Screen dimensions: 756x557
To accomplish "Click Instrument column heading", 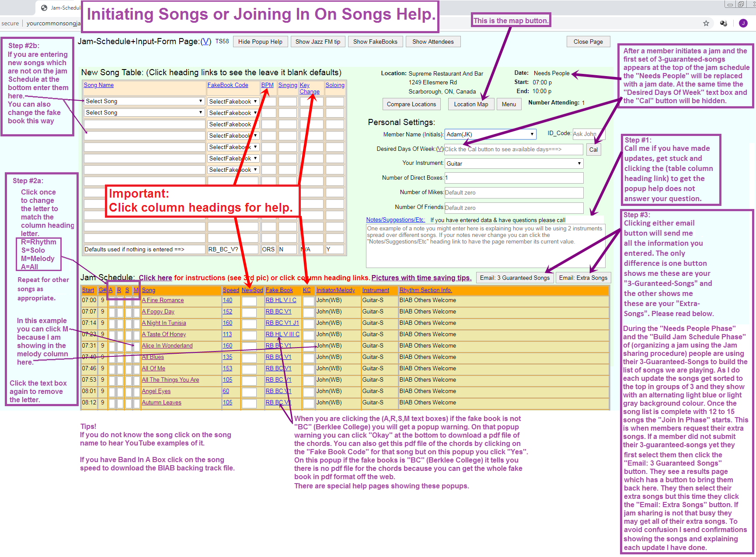I will pos(376,290).
